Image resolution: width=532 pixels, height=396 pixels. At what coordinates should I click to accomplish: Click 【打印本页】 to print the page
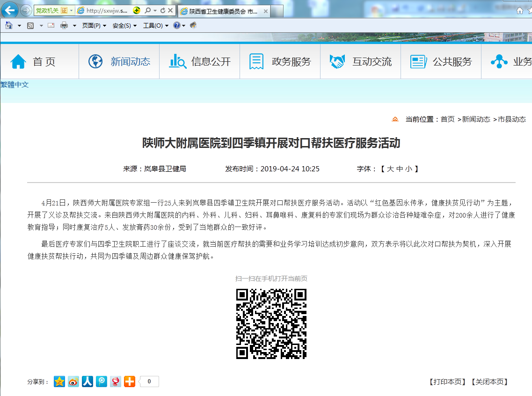[x=447, y=382]
